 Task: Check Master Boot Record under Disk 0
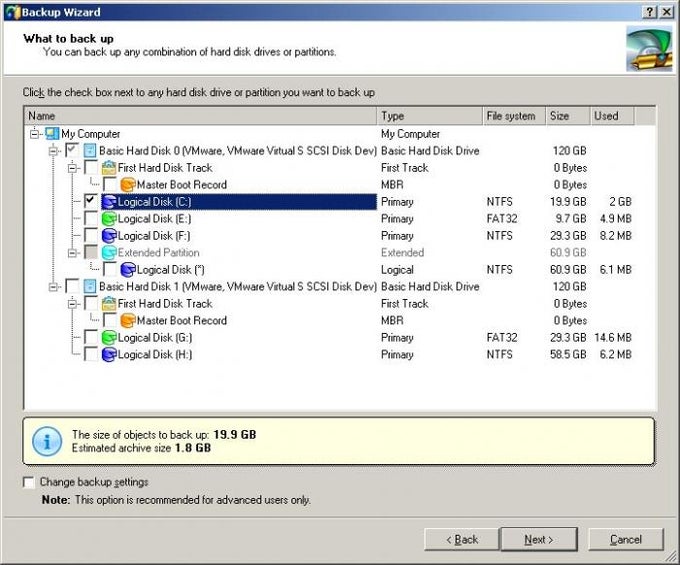coord(110,185)
